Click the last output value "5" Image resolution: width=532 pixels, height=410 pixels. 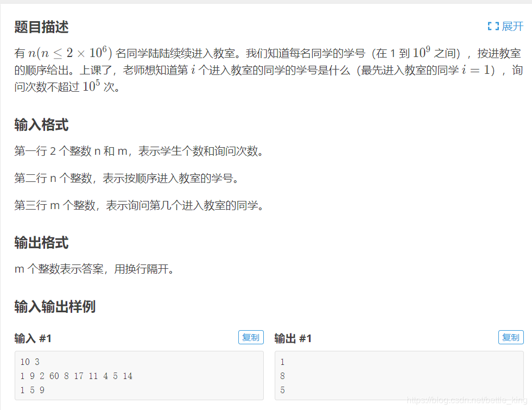pyautogui.click(x=282, y=390)
